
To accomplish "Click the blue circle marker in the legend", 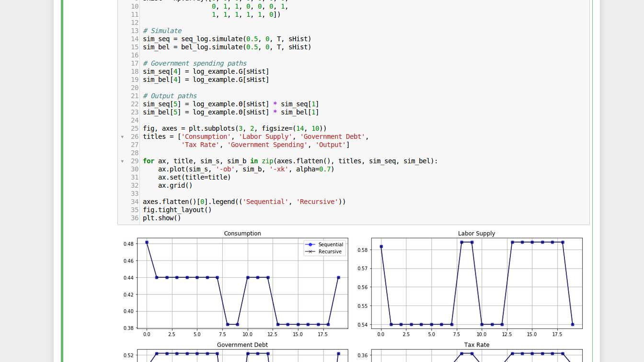I will pos(311,244).
